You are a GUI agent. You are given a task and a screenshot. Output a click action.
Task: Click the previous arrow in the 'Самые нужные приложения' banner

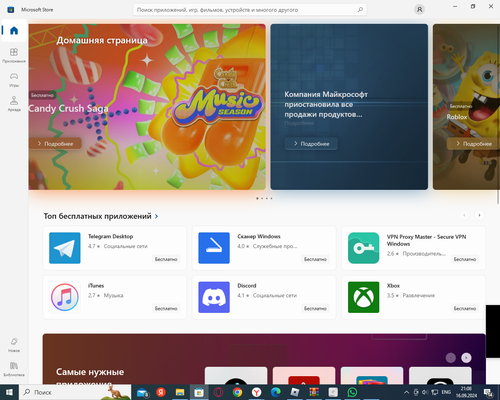pyautogui.click(x=451, y=358)
